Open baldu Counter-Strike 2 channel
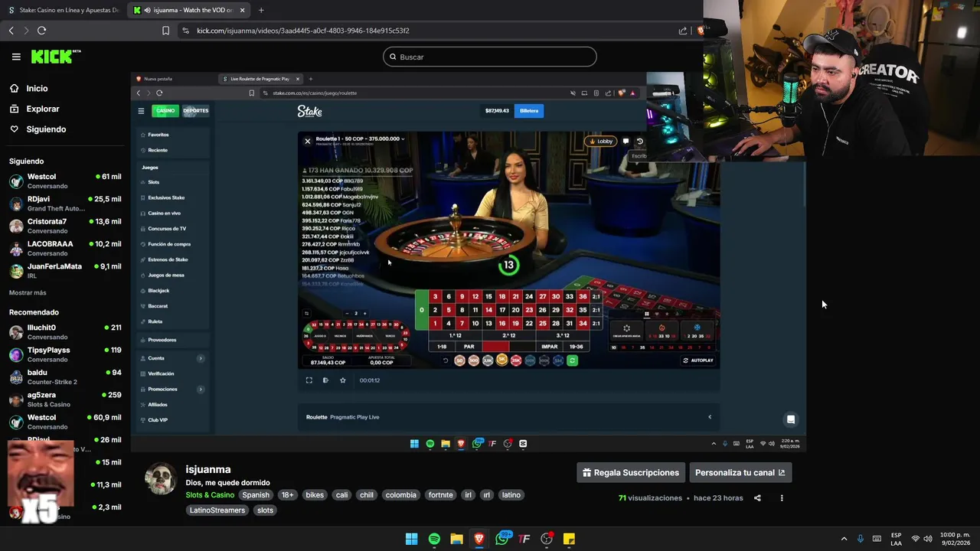 [x=65, y=377]
